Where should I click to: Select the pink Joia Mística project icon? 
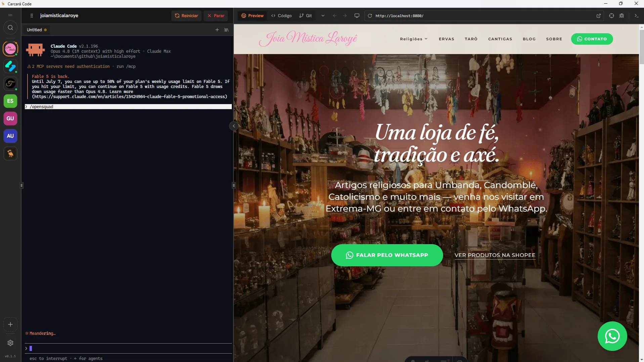tap(10, 49)
